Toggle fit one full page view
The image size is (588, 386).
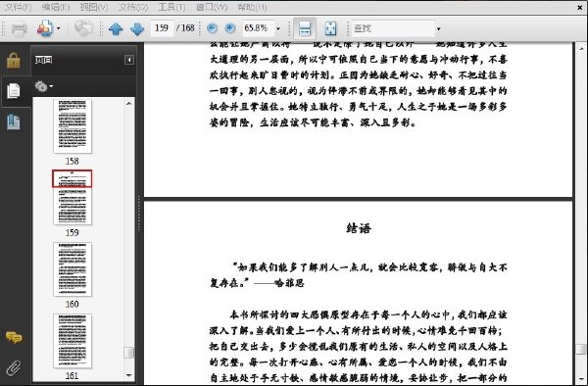click(x=331, y=28)
